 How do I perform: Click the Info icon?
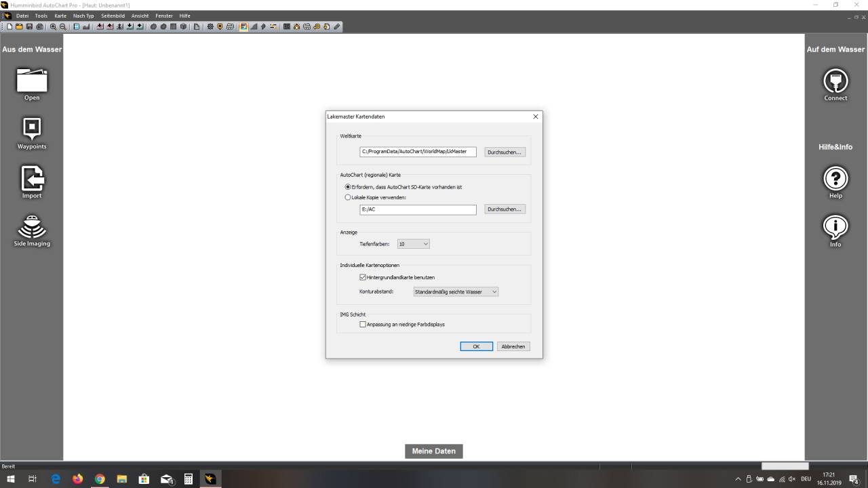pyautogui.click(x=835, y=226)
